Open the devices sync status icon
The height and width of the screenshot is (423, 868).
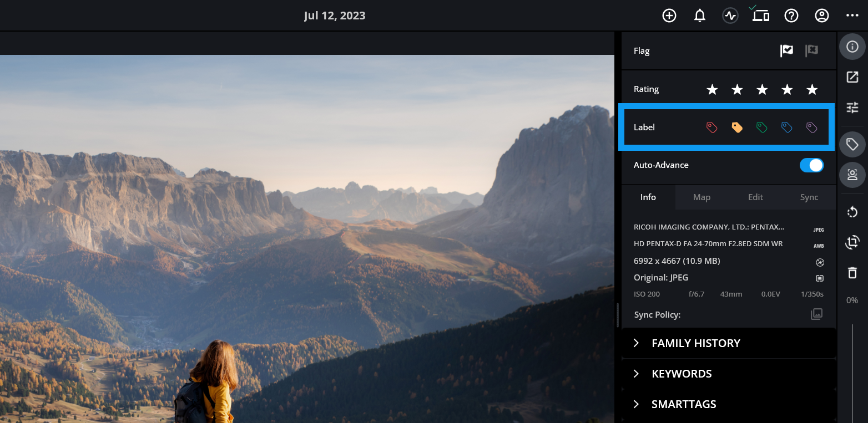[760, 16]
